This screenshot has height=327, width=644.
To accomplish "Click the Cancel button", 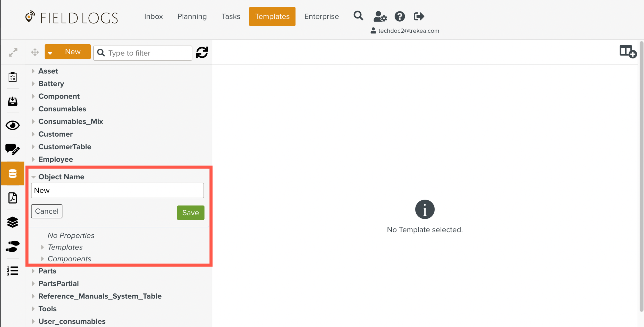I will pos(47,211).
